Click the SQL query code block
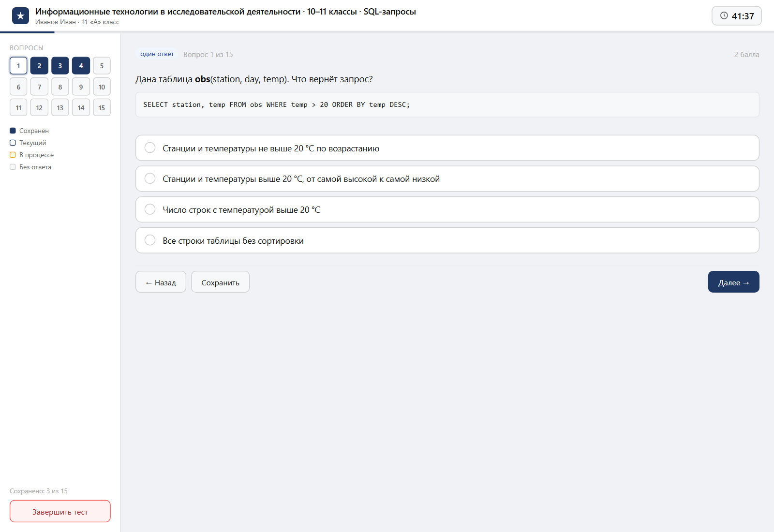The image size is (774, 532). [x=447, y=104]
